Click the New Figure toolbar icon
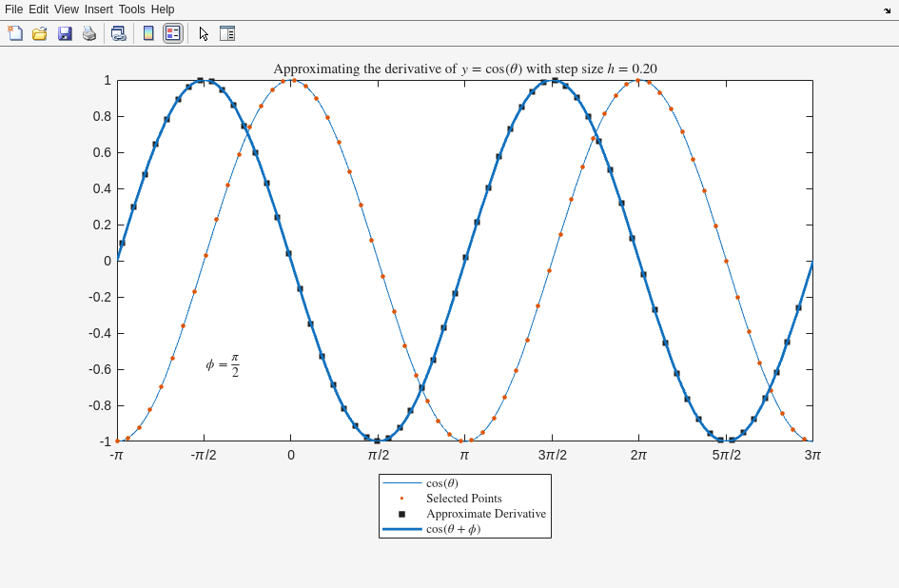 (x=15, y=33)
